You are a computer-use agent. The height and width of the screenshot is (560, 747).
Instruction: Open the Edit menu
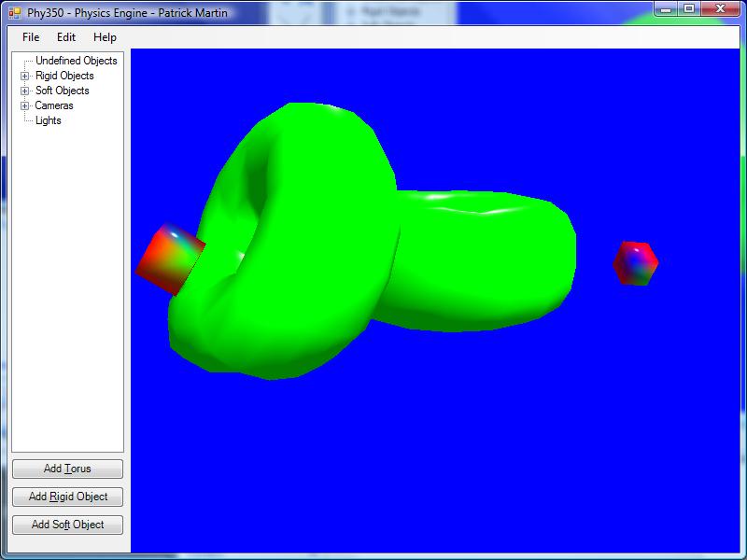click(x=66, y=37)
